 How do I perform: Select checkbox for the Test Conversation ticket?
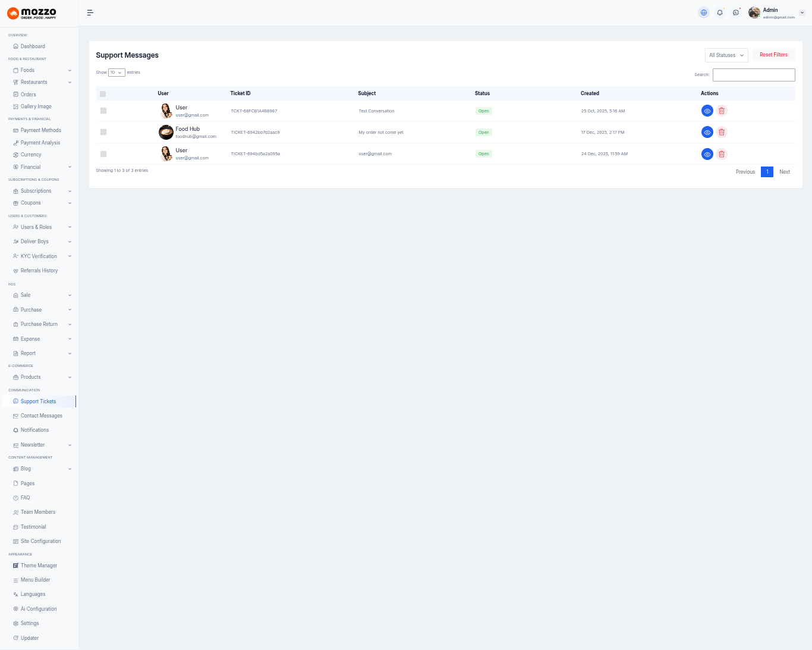point(103,111)
